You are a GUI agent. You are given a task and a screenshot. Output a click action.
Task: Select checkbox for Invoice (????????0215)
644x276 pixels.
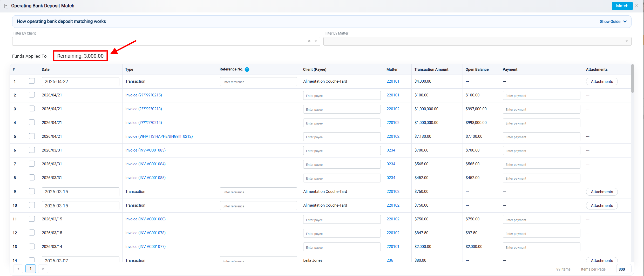[x=32, y=95]
